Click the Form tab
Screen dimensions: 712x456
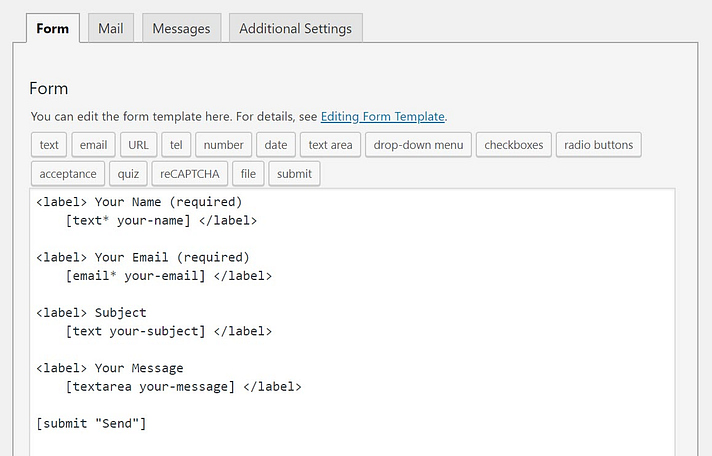click(52, 28)
